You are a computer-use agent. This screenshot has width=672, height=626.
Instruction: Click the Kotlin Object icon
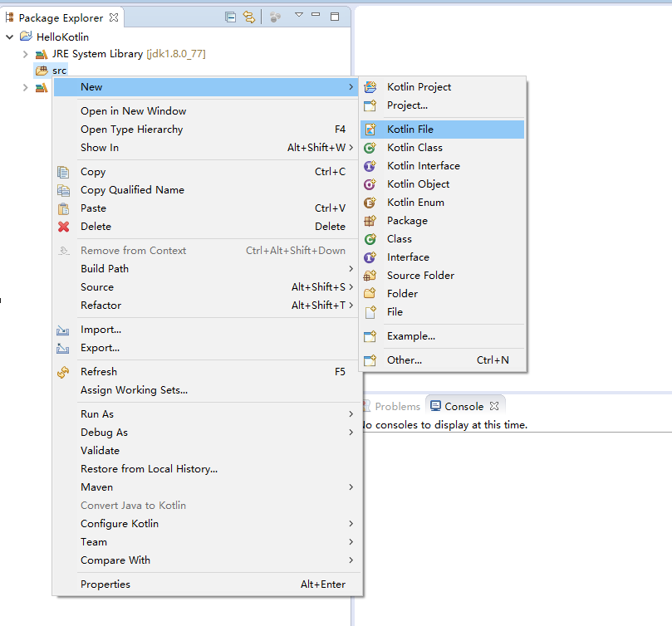click(x=370, y=184)
